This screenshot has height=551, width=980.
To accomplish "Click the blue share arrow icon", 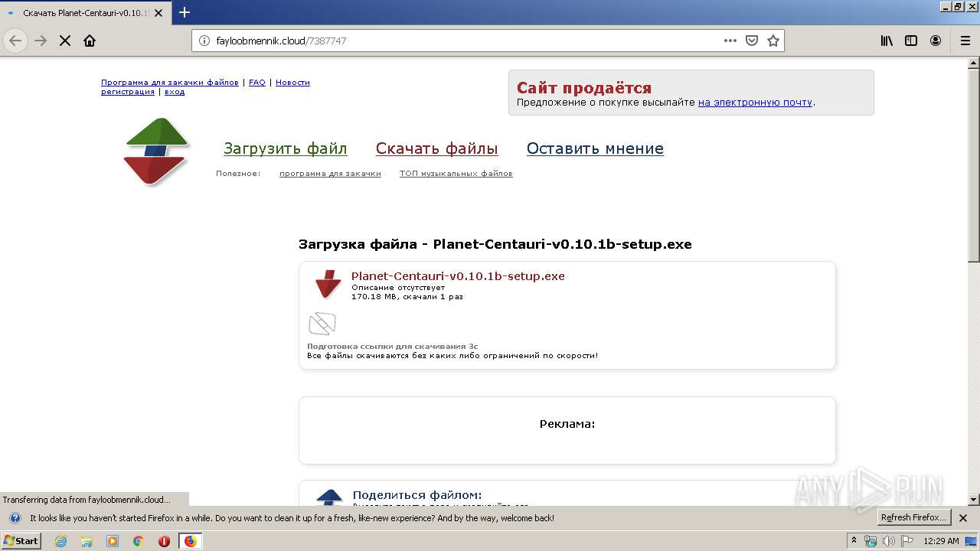I will (x=329, y=497).
